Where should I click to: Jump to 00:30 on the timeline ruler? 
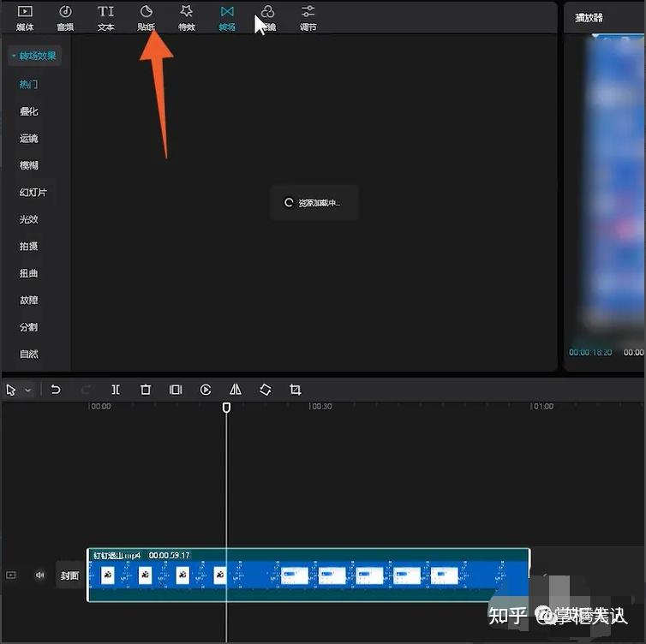(320, 407)
